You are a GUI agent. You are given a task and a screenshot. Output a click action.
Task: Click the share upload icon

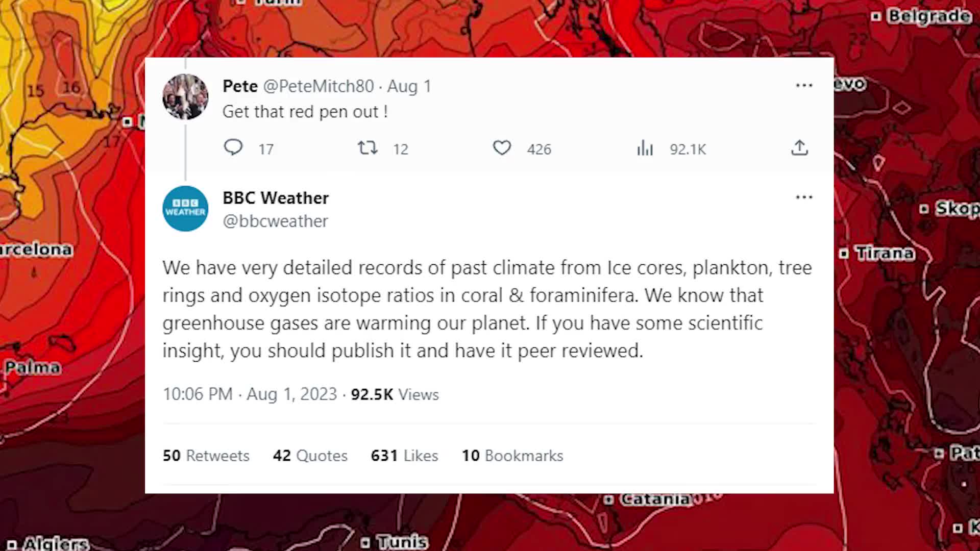point(799,147)
